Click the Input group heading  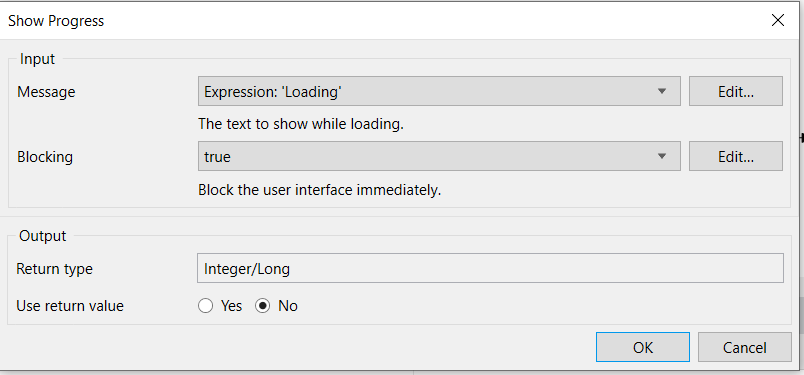click(x=37, y=59)
